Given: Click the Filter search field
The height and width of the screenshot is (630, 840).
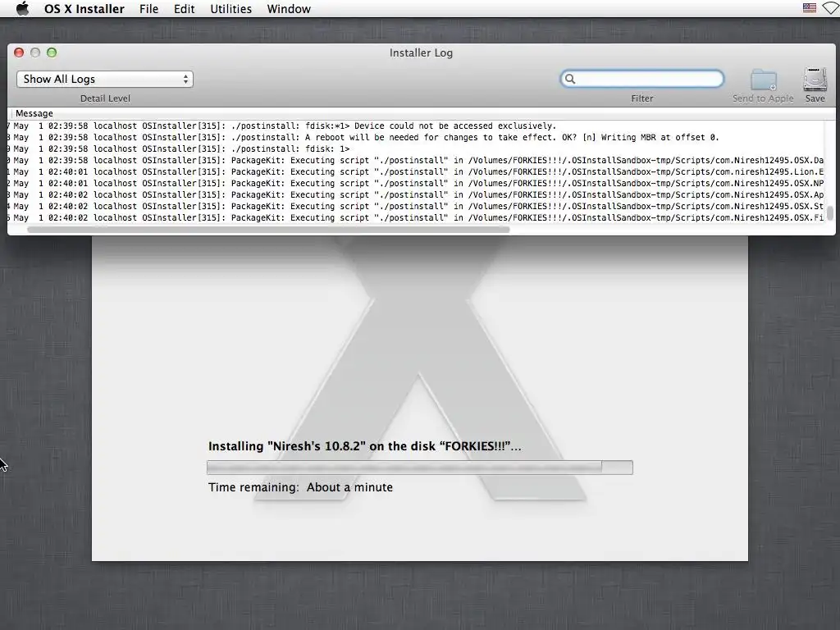Looking at the screenshot, I should coord(641,79).
